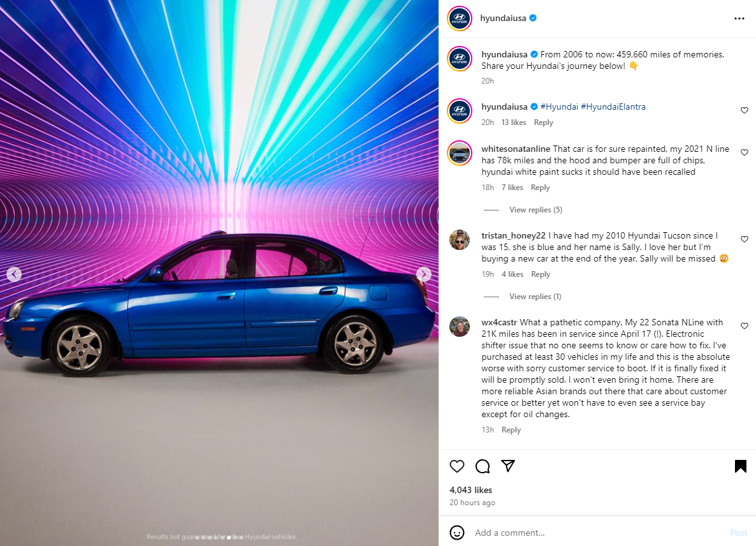Like whitesonatanline's comment
The image size is (756, 546).
tap(744, 152)
